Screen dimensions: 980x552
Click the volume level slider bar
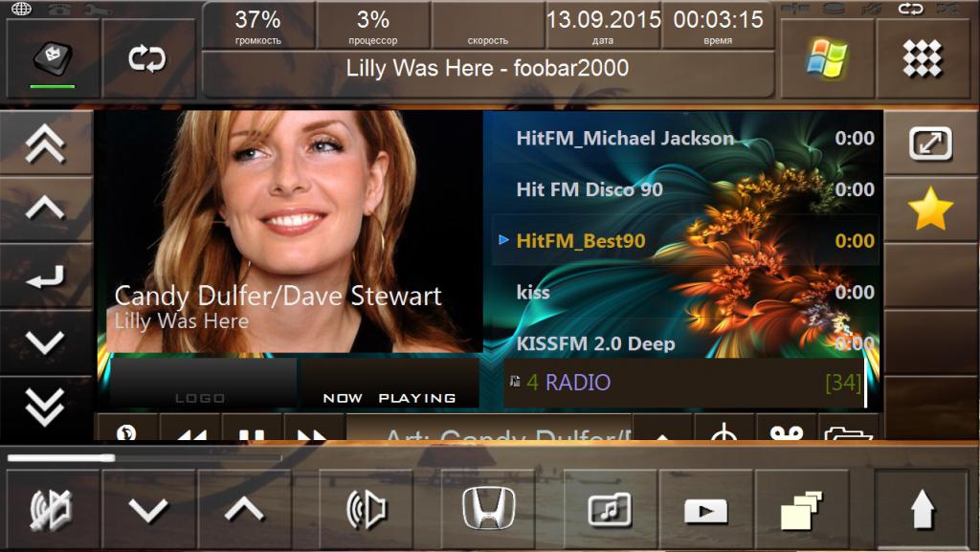point(144,457)
